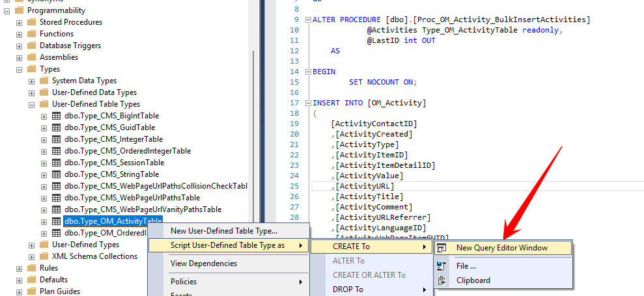Screen dimensions: 644x296
Task: Collapse the ALTER PROCEDURE code block
Action: (x=308, y=20)
